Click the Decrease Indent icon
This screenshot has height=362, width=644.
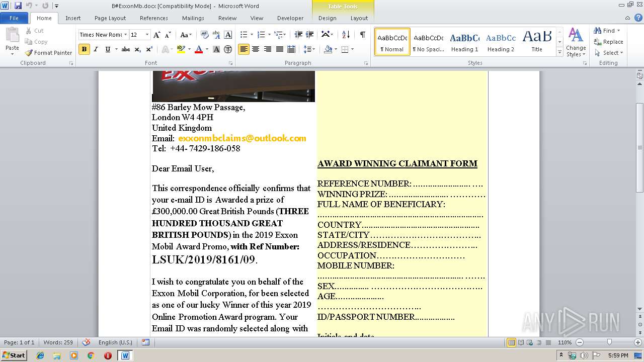coord(298,35)
